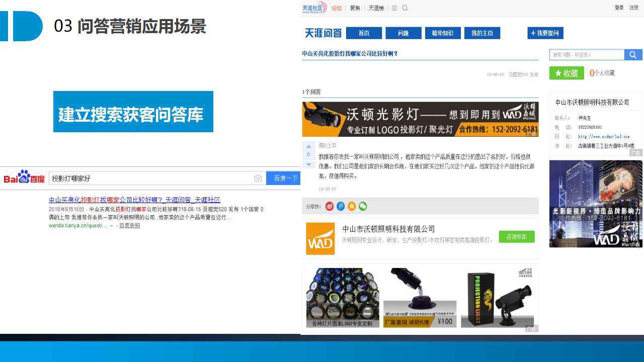Click the question title about 投影灯公司
Viewport: 644px width, 362px height.
click(x=350, y=54)
